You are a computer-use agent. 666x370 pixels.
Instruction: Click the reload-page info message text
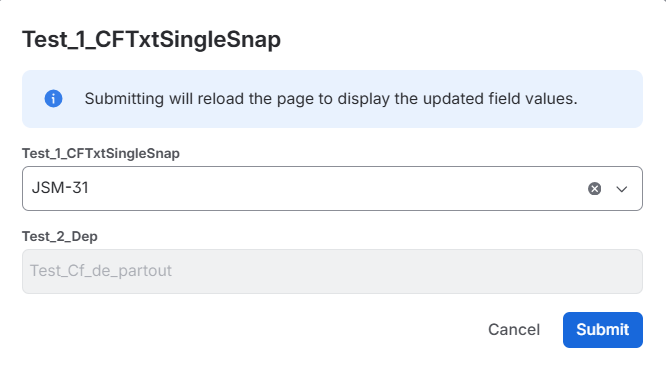click(331, 99)
